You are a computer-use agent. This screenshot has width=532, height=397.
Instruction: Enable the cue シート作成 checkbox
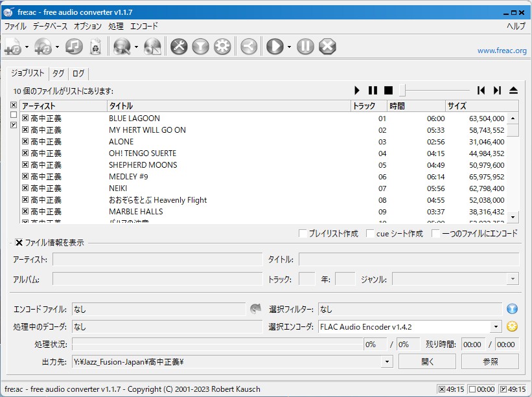371,234
